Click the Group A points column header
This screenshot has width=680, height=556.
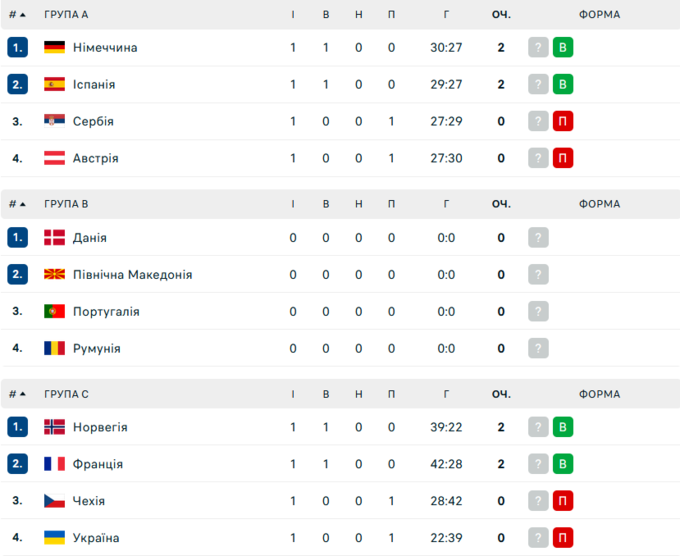pyautogui.click(x=501, y=15)
